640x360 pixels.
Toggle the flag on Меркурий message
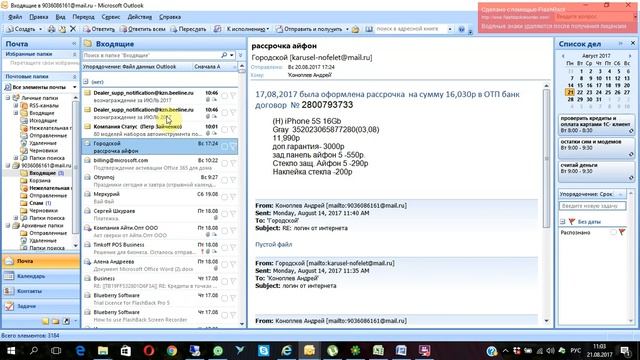coord(233,197)
